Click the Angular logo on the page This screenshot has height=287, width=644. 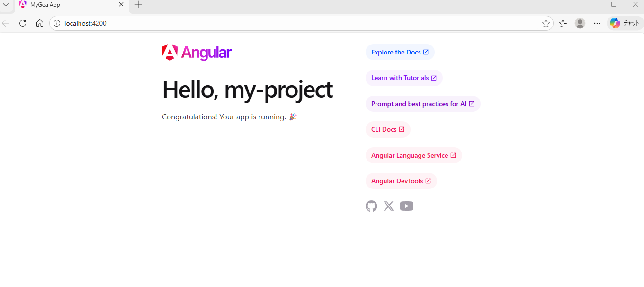[197, 52]
